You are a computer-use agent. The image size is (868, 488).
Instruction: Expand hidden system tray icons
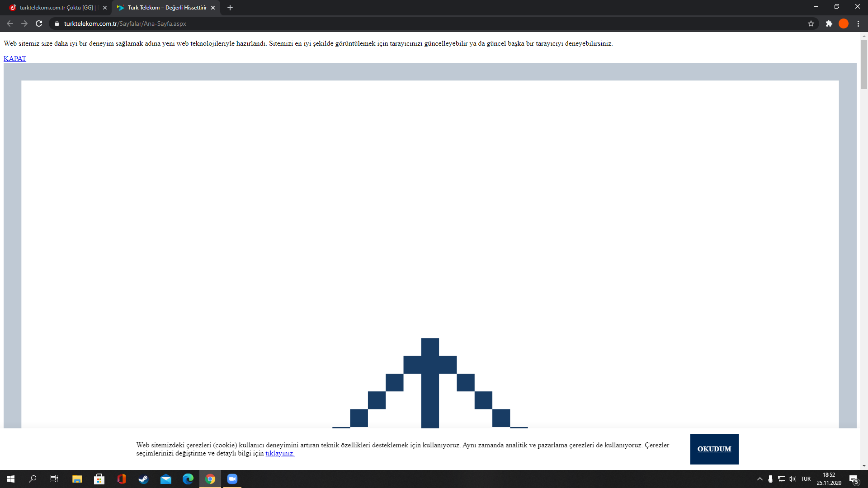point(759,479)
